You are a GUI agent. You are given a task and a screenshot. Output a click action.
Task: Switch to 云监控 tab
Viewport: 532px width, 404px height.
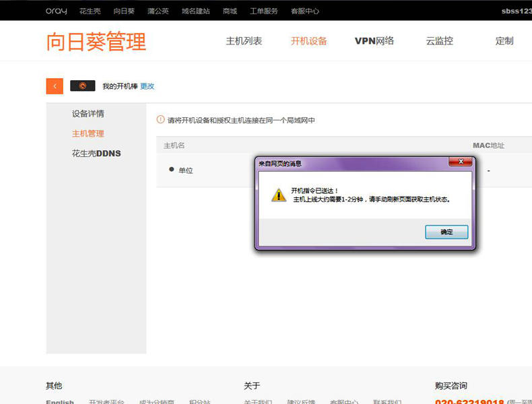439,41
